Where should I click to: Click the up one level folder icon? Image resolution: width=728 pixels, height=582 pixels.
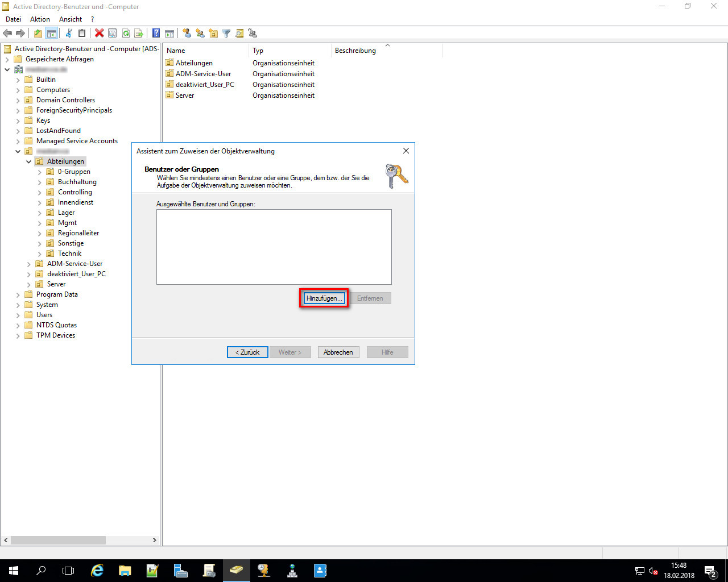(38, 34)
